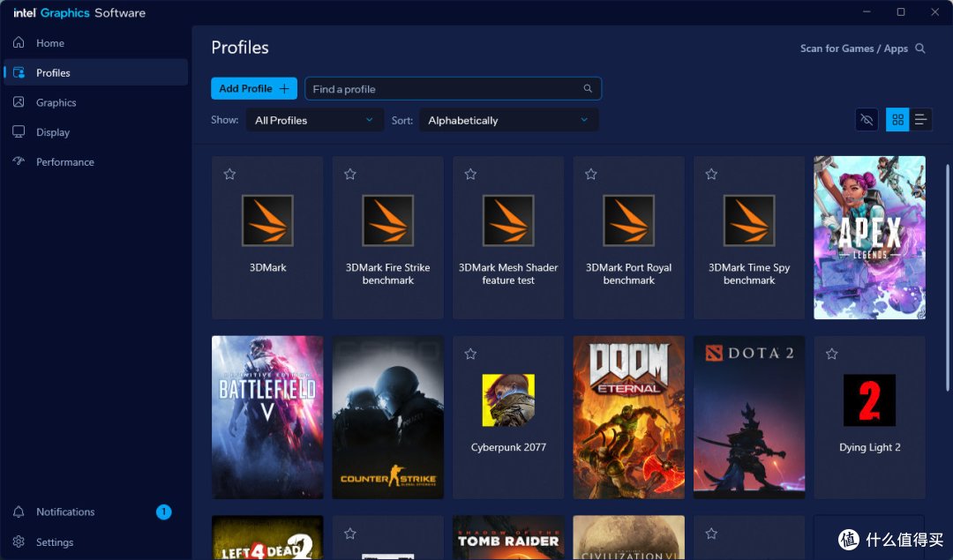Favorite the Cyberpunk 2077 star
The height and width of the screenshot is (560, 953).
(x=469, y=355)
